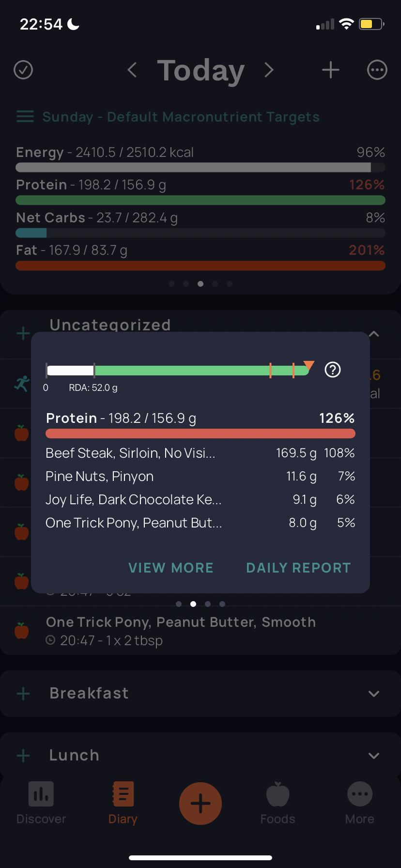Open the DAILY REPORT link

click(298, 568)
